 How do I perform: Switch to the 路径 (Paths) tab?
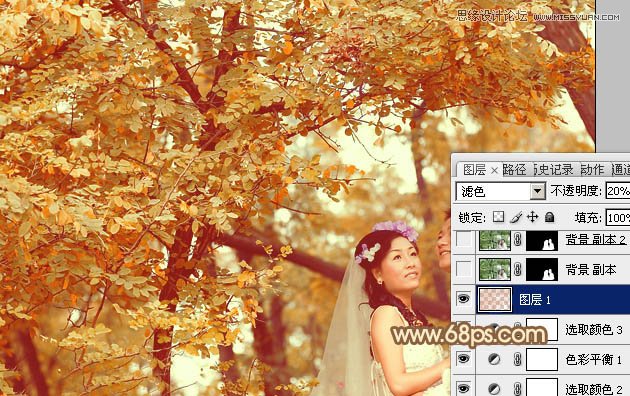coord(514,170)
